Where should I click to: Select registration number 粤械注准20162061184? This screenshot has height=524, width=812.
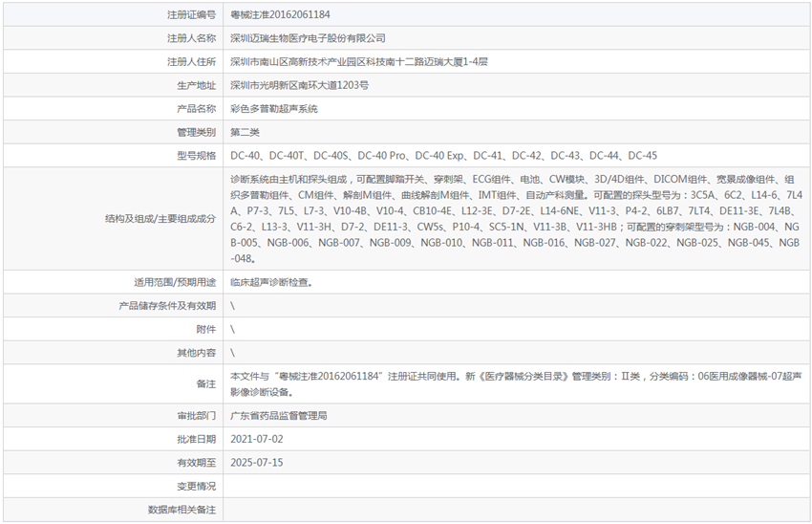[x=280, y=15]
